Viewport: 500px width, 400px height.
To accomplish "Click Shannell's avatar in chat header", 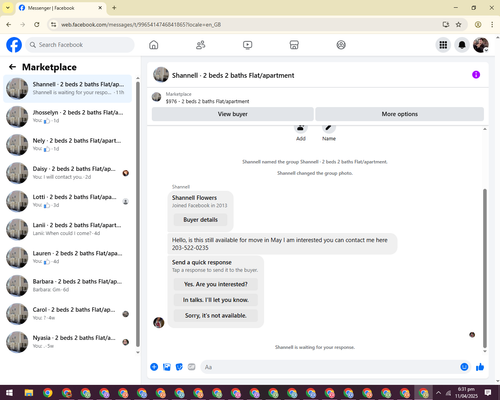I will click(161, 75).
